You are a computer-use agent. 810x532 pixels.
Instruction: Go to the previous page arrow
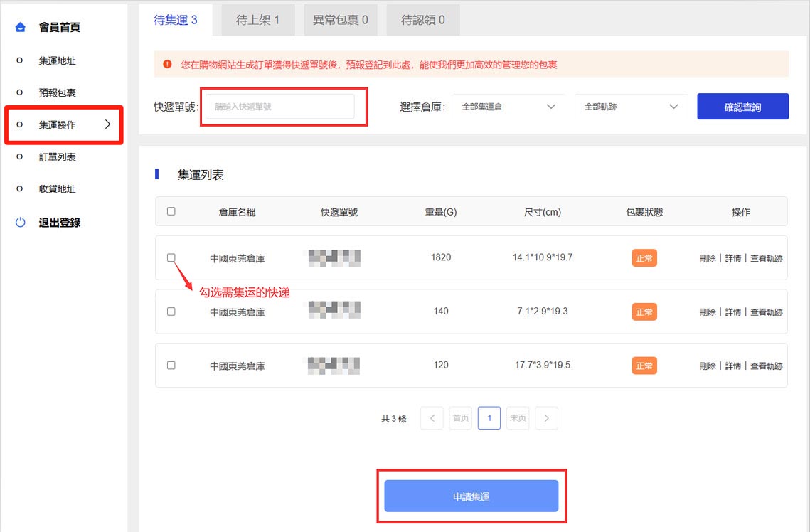click(432, 418)
